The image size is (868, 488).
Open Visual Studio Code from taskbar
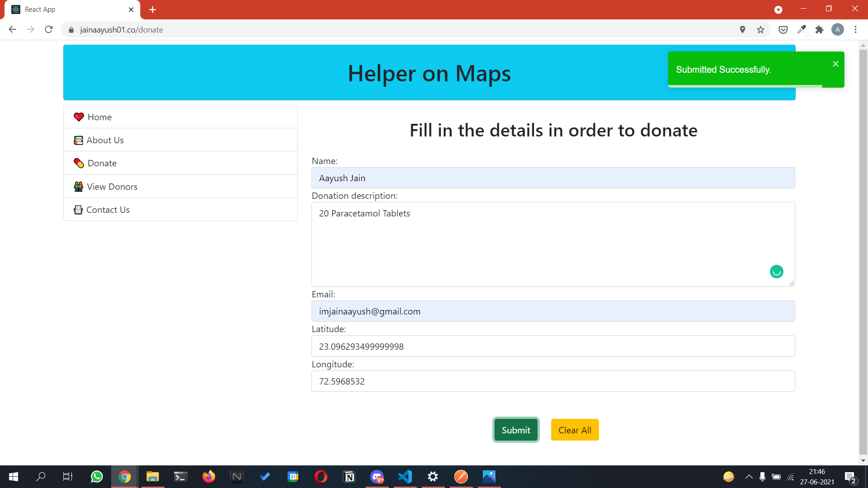click(405, 477)
